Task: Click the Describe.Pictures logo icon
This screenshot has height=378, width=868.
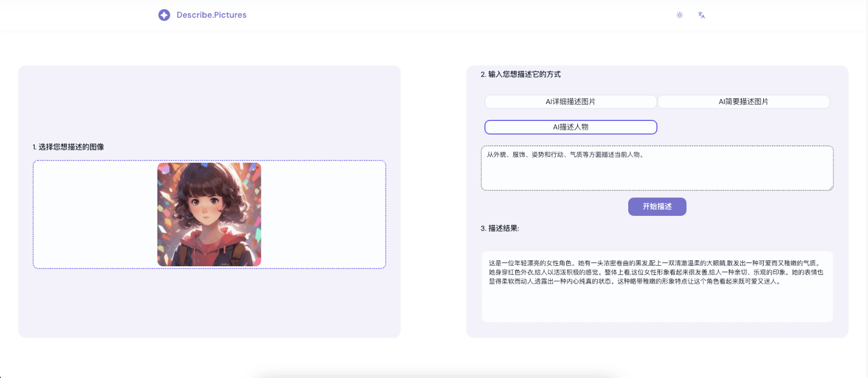Action: (164, 15)
